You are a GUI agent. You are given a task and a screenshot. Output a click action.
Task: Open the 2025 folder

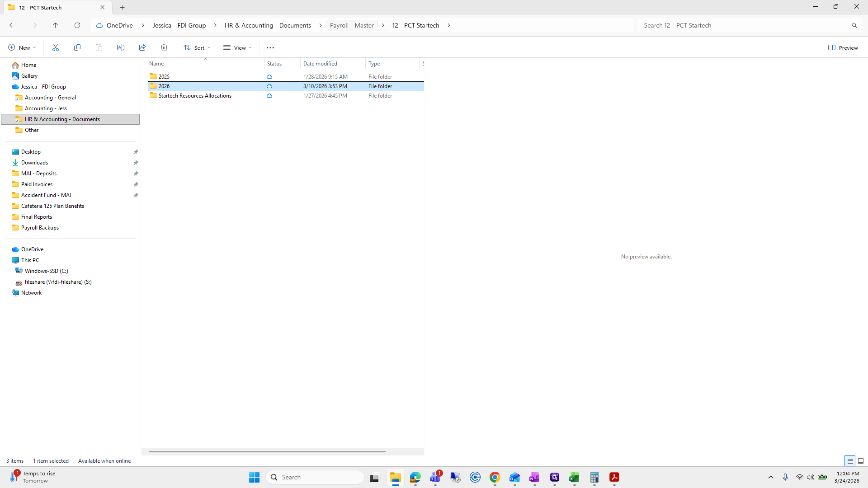(164, 76)
